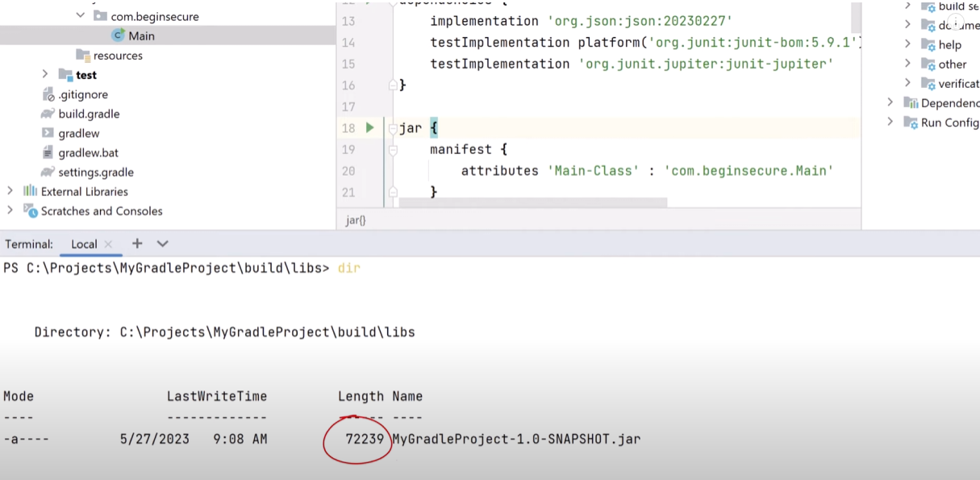Run the jar task via gutter arrow
The width and height of the screenshot is (980, 480).
click(x=369, y=127)
